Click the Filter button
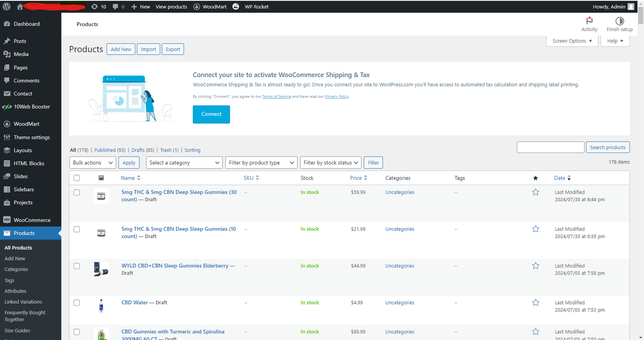This screenshot has height=340, width=644. (374, 163)
